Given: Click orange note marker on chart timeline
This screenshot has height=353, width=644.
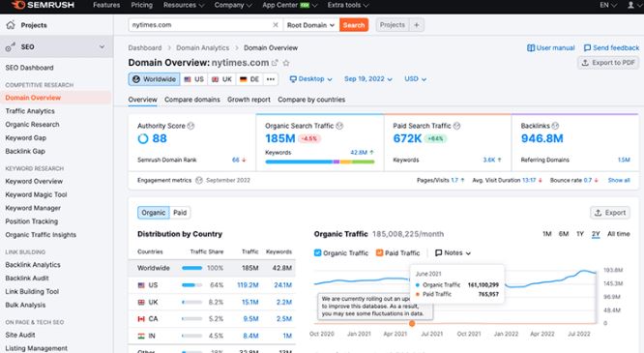Looking at the screenshot, I should 412,323.
